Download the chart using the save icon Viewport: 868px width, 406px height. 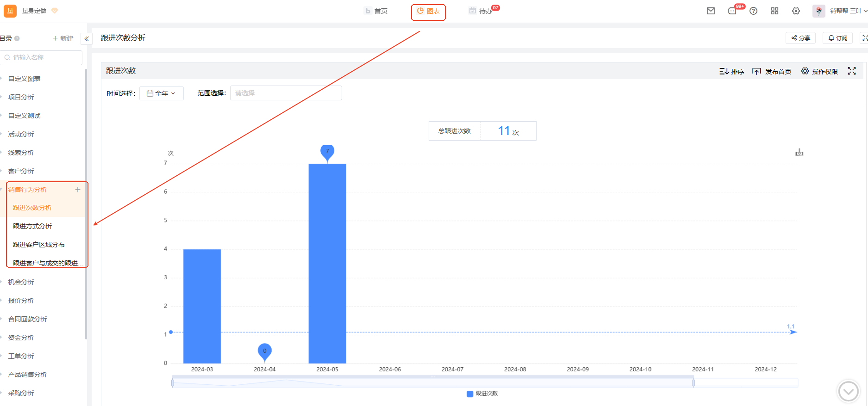[799, 153]
